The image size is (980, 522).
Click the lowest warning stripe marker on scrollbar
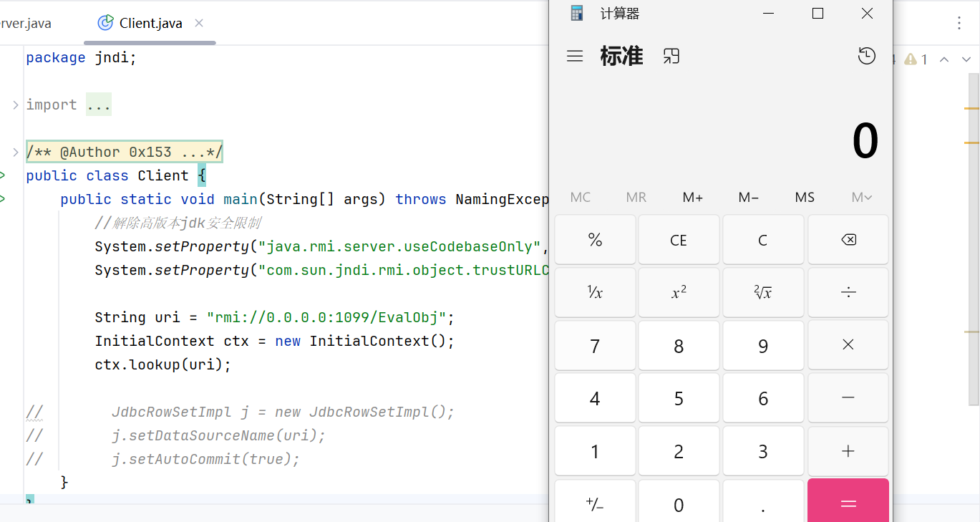pyautogui.click(x=971, y=332)
